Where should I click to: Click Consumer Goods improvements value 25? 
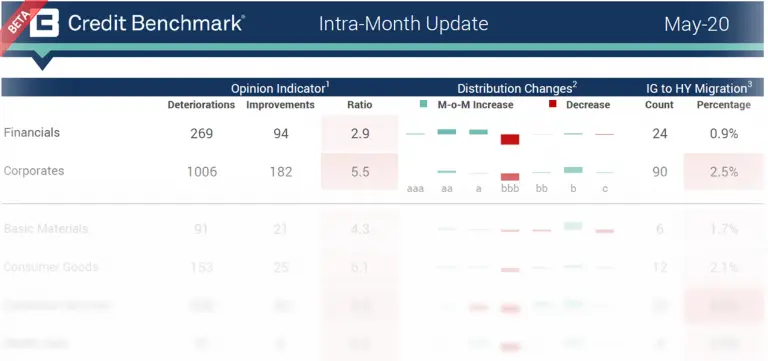281,267
